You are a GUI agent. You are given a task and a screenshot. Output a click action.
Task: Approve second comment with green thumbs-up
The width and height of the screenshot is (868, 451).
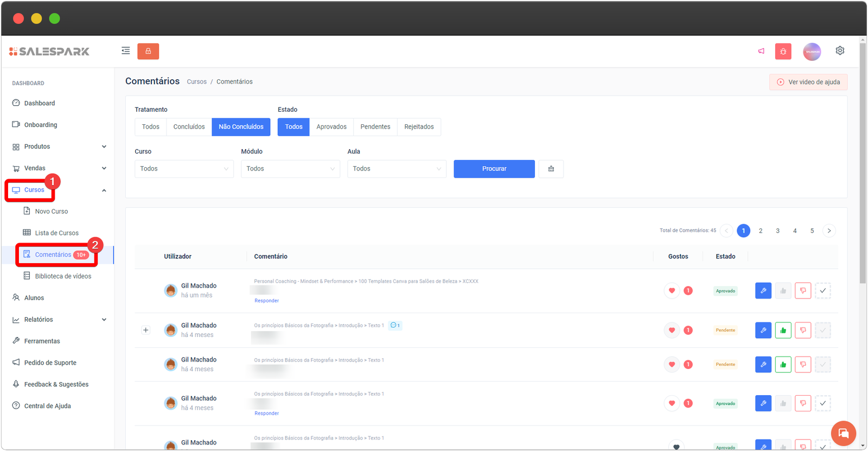[x=783, y=330]
